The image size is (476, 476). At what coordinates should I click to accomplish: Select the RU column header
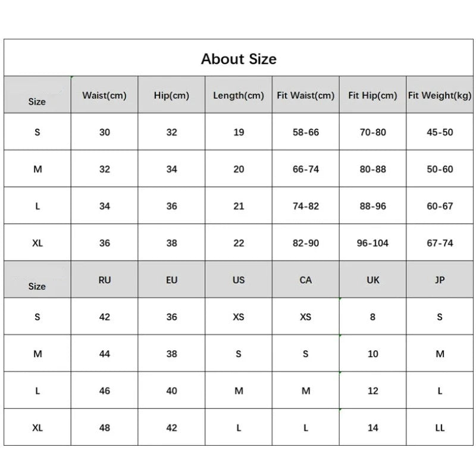coord(105,280)
